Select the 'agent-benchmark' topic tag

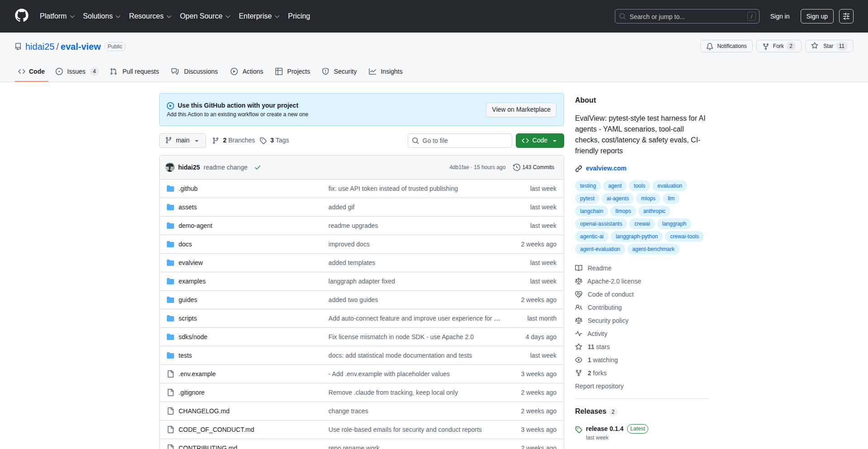coord(653,249)
